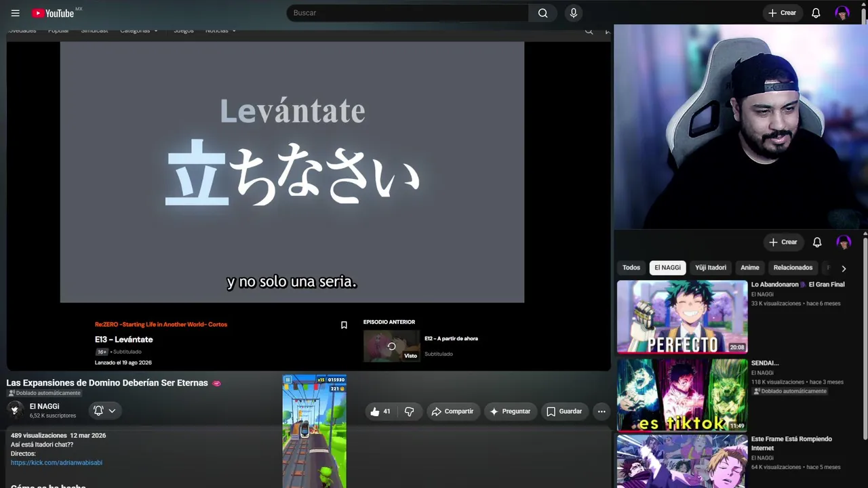Click the '6,52 K suscriptores' text
The image size is (868, 488).
pyautogui.click(x=53, y=415)
